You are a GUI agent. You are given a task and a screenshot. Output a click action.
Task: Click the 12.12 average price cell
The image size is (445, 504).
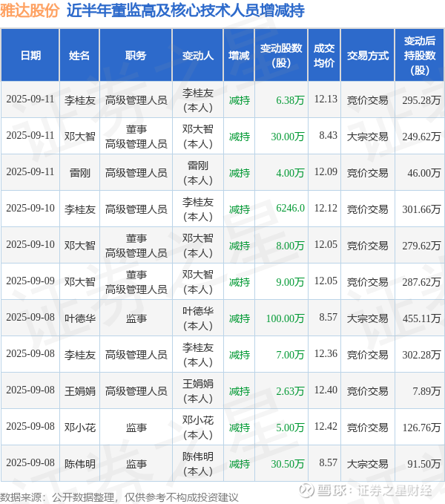click(x=326, y=208)
